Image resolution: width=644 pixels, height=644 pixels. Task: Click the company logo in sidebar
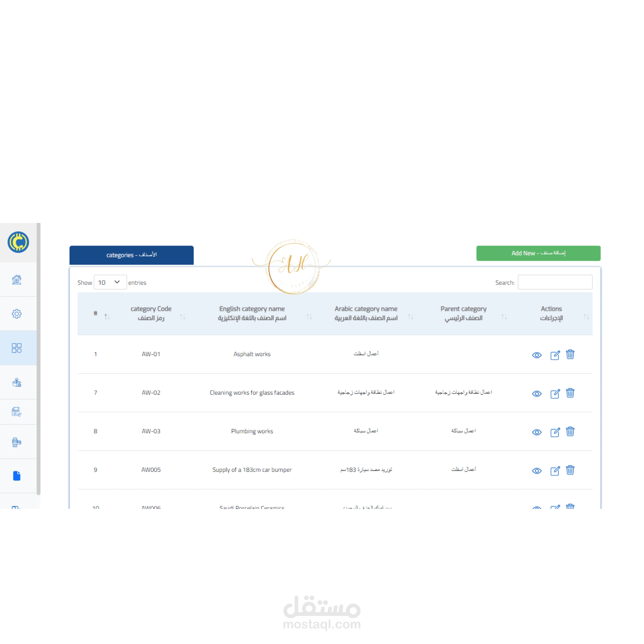pos(18,242)
